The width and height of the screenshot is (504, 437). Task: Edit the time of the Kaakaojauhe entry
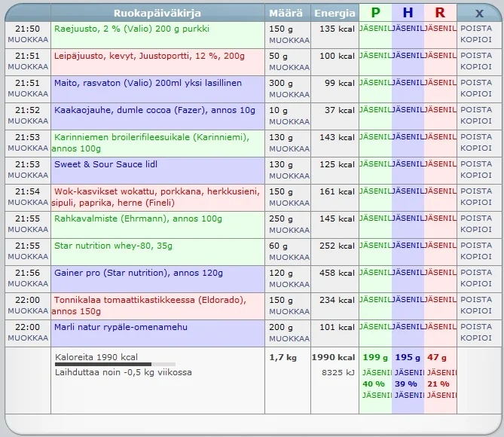(28, 121)
